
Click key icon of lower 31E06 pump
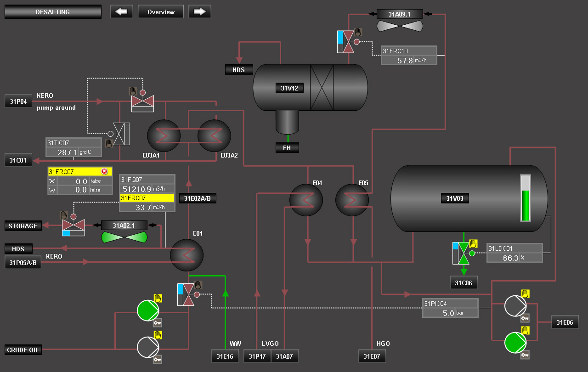click(525, 354)
